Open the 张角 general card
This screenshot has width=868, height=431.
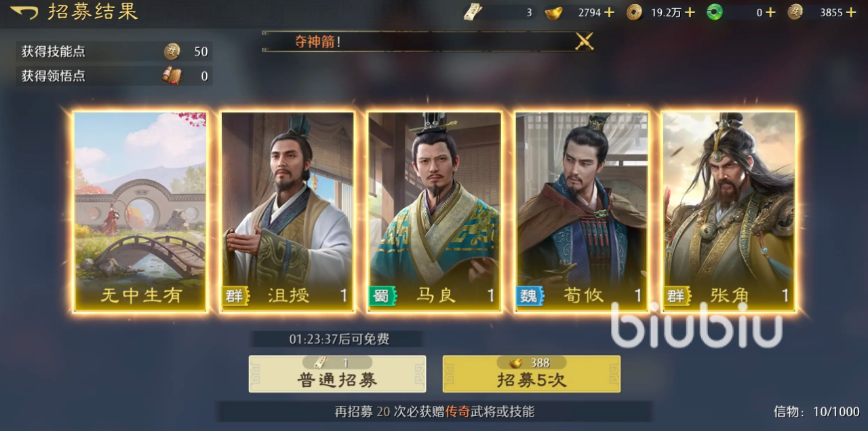point(729,212)
